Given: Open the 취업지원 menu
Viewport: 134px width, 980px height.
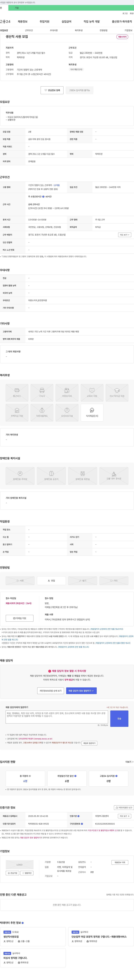Looking at the screenshot, I should [x=44, y=22].
